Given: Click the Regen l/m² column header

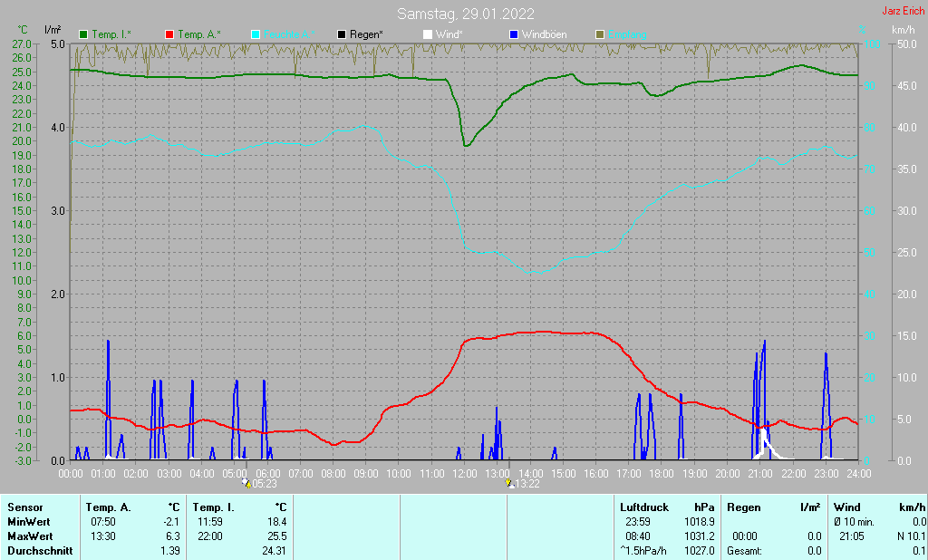Looking at the screenshot, I should tap(774, 507).
